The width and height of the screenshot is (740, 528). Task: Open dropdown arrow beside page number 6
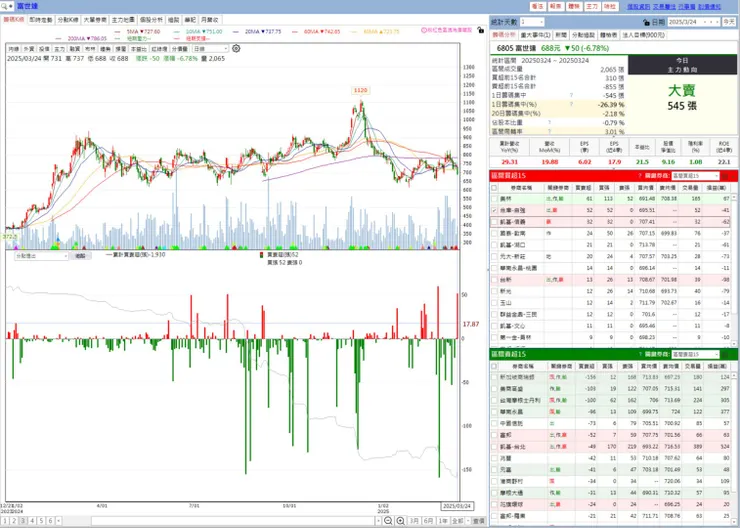click(59, 521)
